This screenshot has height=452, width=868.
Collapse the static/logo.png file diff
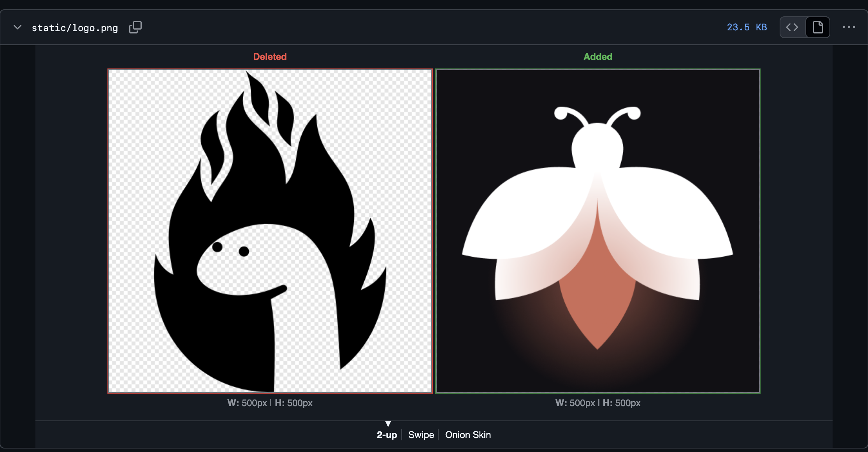pyautogui.click(x=18, y=27)
